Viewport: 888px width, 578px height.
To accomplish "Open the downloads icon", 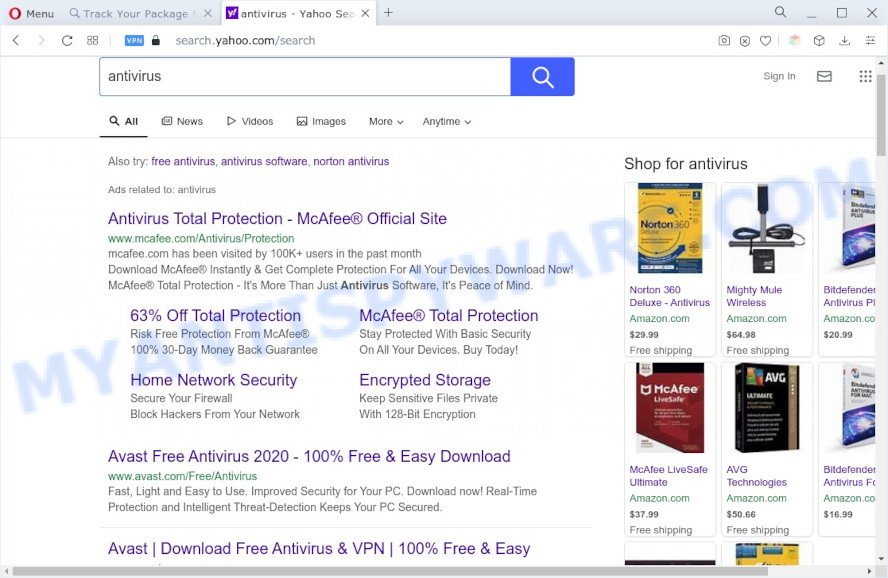I will point(844,40).
